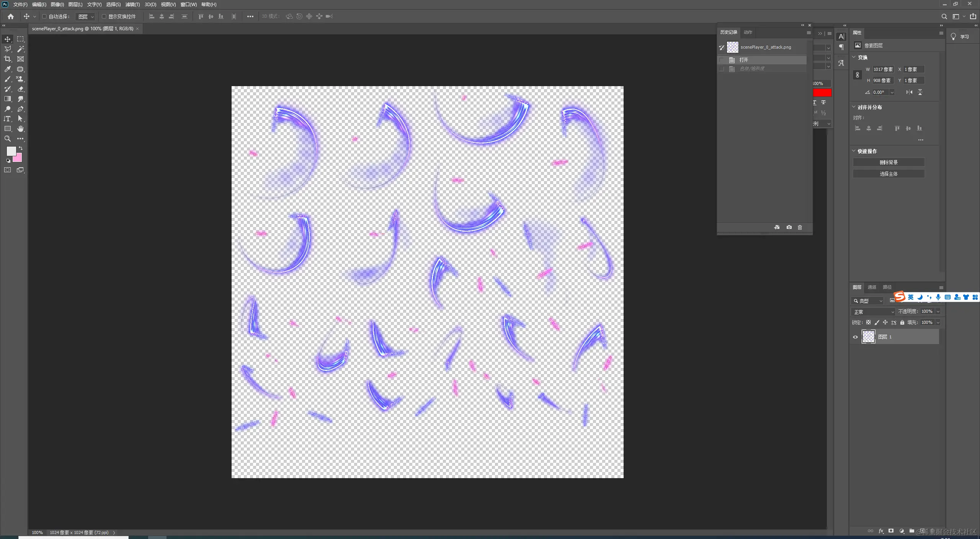Viewport: 980px width, 539px height.
Task: Switch to the 通道 tab
Action: tap(872, 287)
